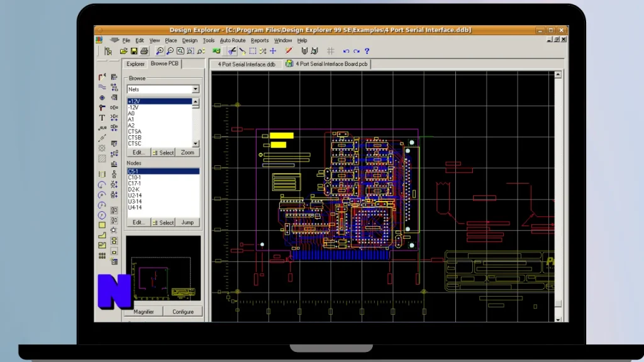Click the Align Left components icon

pos(114,77)
